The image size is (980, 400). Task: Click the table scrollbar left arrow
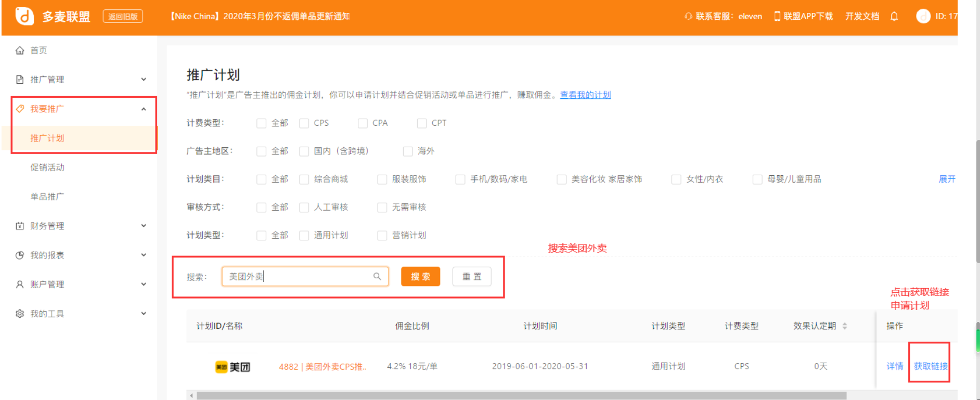tap(191, 396)
